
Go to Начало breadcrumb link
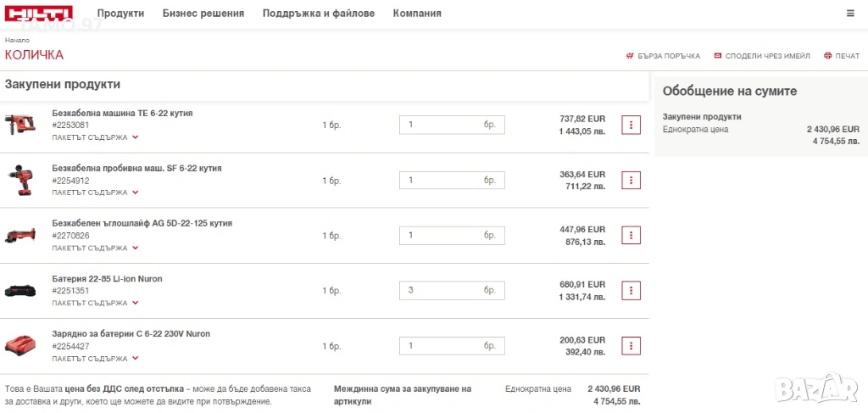pyautogui.click(x=17, y=40)
